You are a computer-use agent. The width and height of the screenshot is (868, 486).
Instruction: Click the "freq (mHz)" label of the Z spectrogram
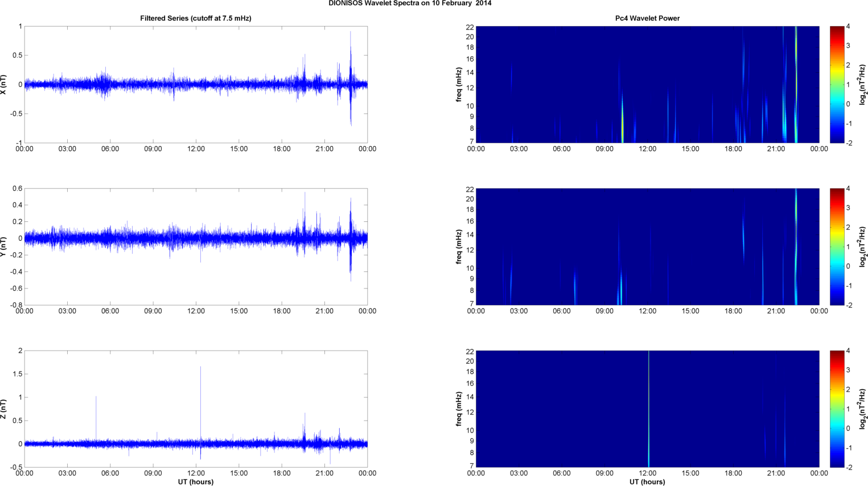(459, 409)
